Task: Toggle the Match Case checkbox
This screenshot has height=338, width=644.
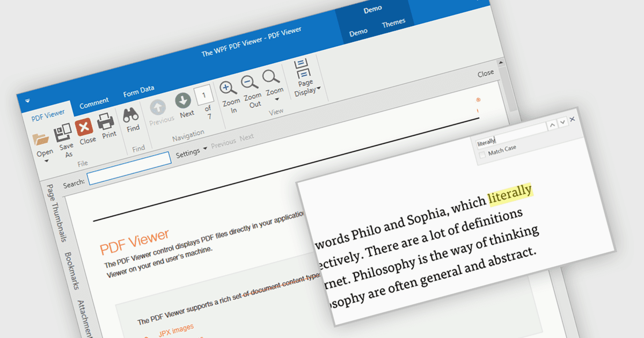Action: pos(482,155)
